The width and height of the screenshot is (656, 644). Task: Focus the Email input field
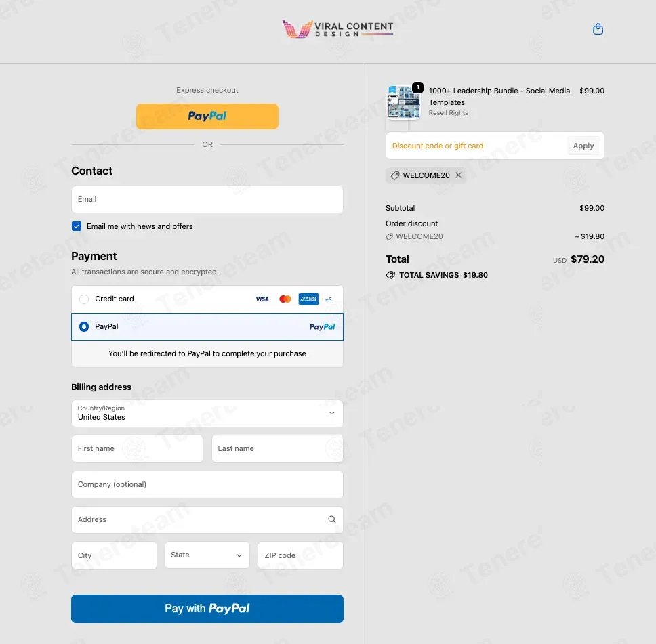207,200
